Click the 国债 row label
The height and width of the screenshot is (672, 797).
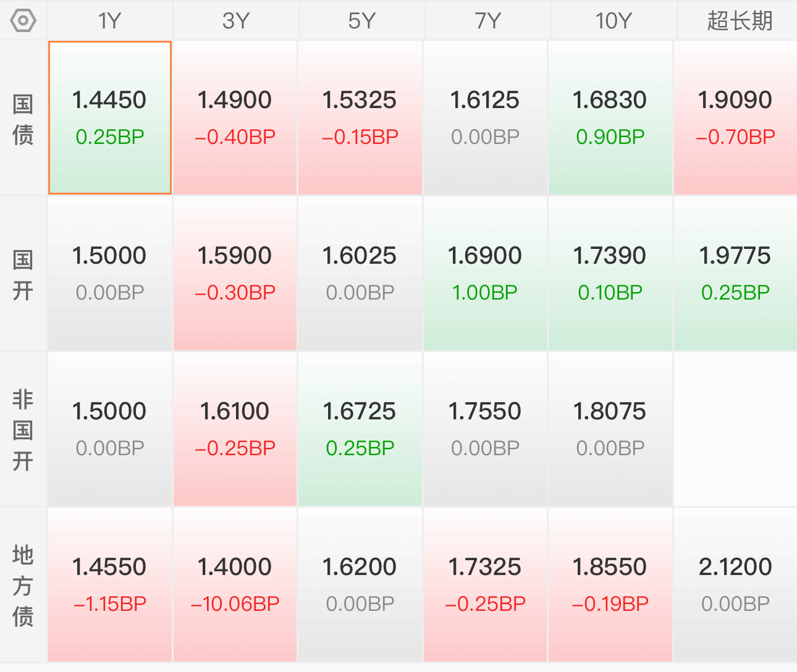pyautogui.click(x=23, y=119)
